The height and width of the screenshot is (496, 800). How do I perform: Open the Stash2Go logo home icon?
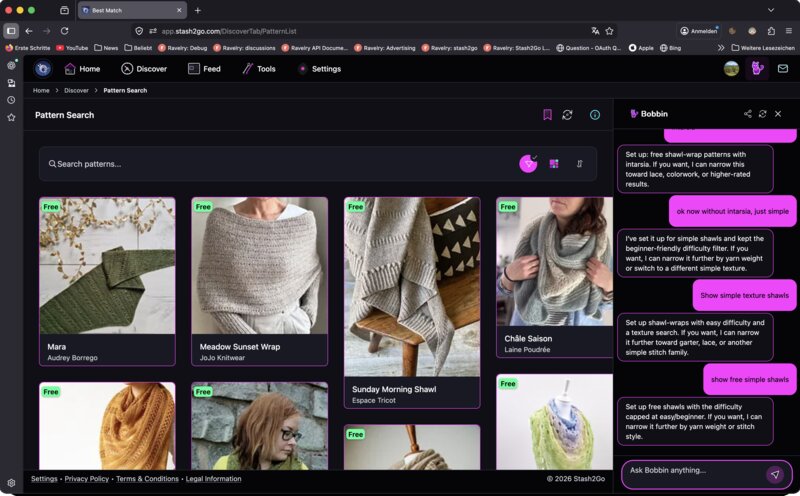[43, 68]
